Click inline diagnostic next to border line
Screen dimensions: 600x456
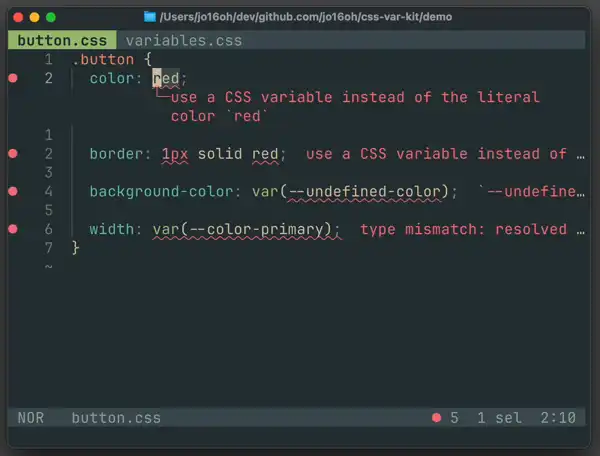coord(445,154)
